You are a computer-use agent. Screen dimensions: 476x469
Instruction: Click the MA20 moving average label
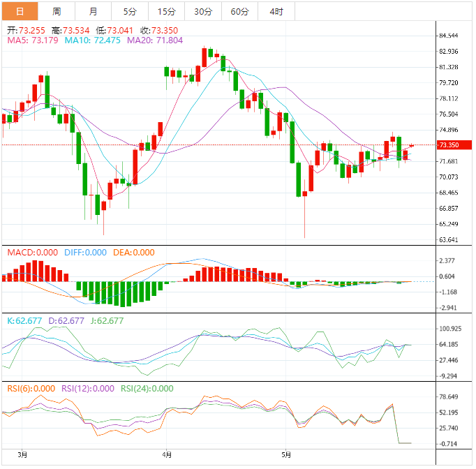pos(154,40)
